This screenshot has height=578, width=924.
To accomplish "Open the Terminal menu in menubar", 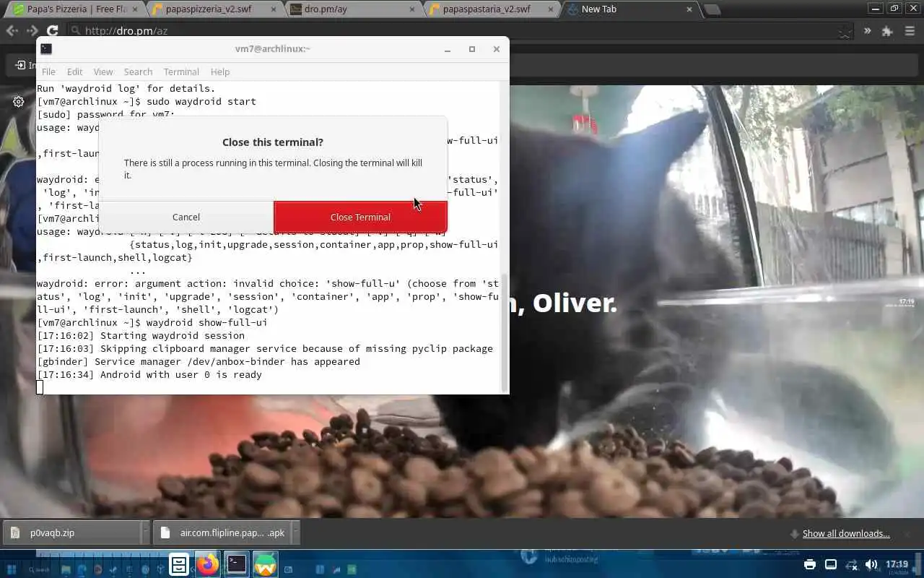I will 181,72.
